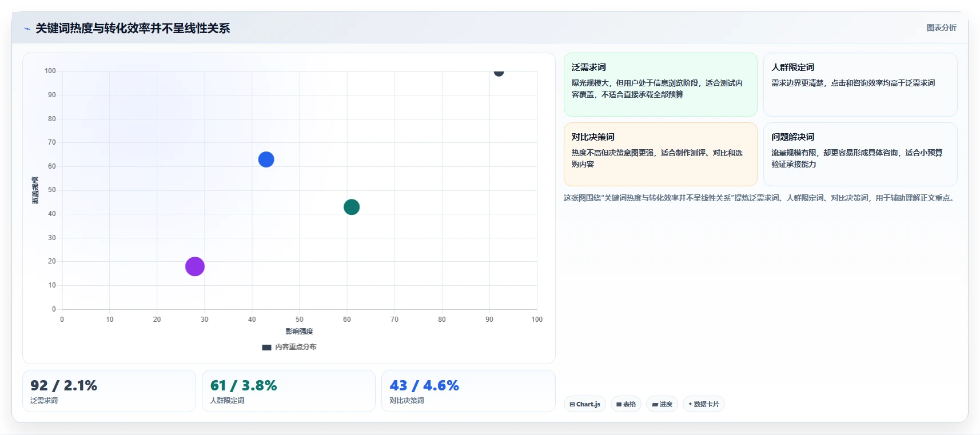The width and height of the screenshot is (980, 435).
Task: Open the 人群限定词 card
Action: (x=860, y=85)
